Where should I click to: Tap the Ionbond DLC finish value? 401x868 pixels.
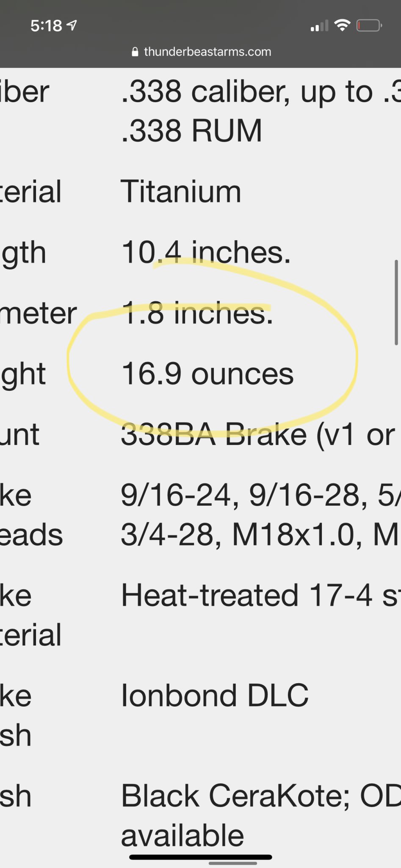[x=215, y=696]
